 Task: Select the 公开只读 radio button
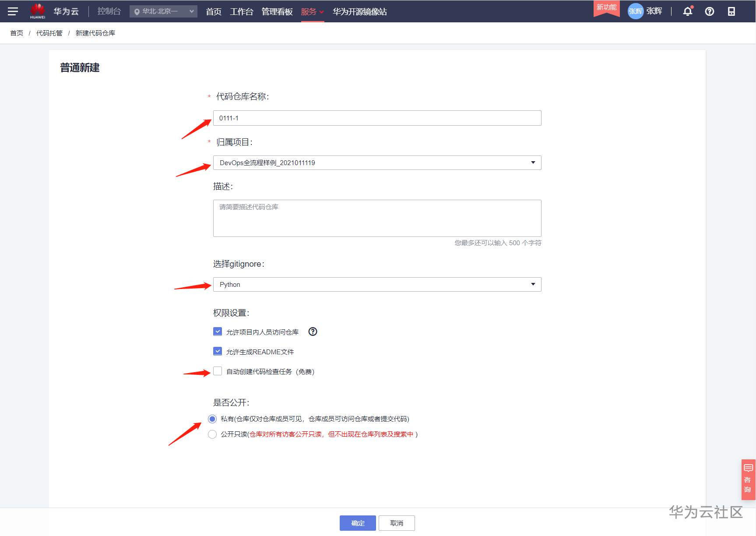[212, 434]
